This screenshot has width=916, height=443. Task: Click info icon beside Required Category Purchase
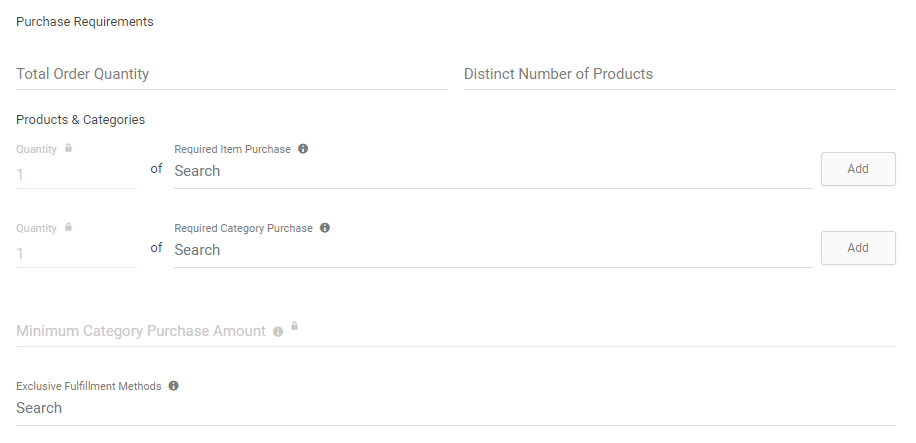click(x=325, y=227)
